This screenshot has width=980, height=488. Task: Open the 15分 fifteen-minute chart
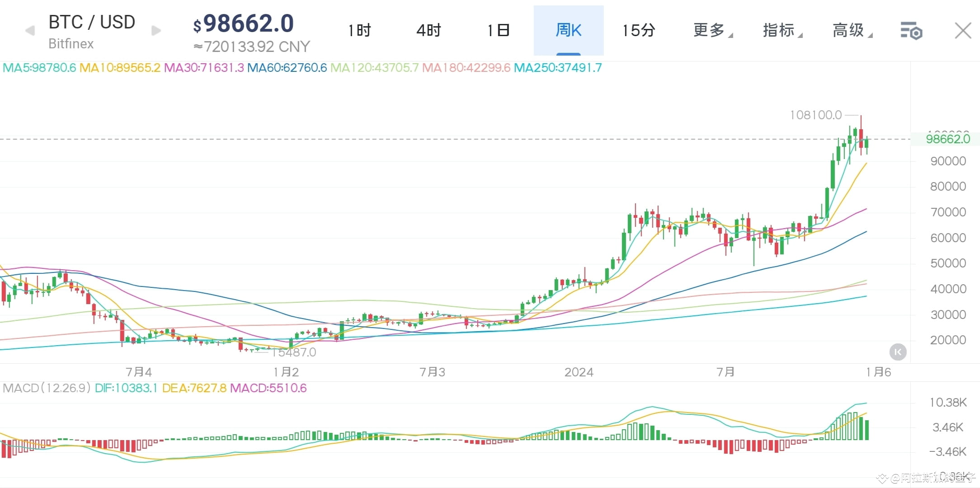point(638,30)
